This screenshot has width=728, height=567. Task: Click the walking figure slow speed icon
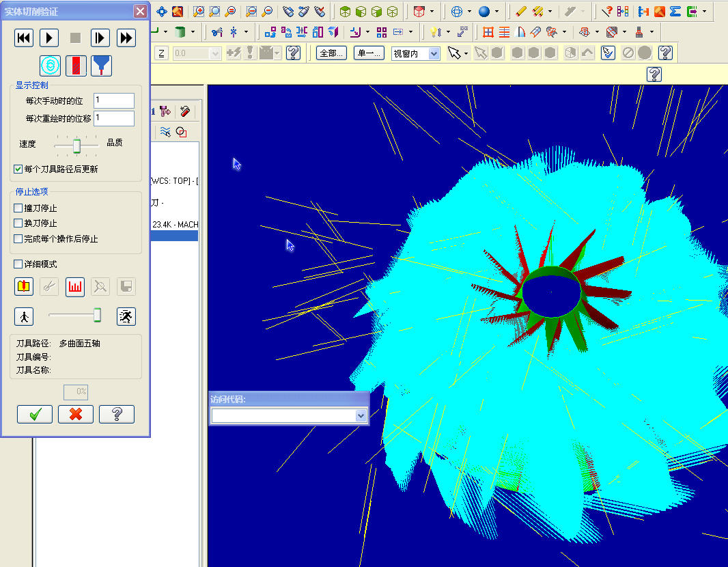click(x=24, y=317)
